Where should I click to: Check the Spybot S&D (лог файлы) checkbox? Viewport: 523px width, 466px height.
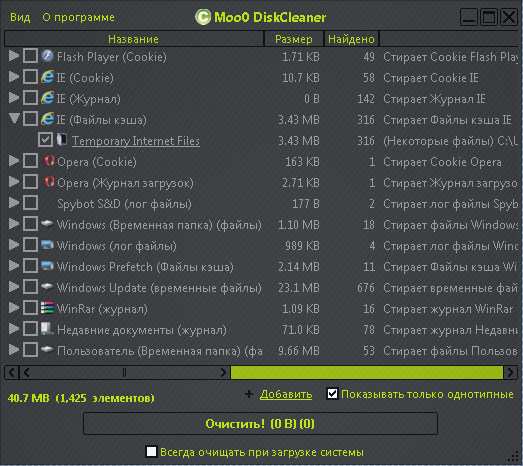coord(30,203)
